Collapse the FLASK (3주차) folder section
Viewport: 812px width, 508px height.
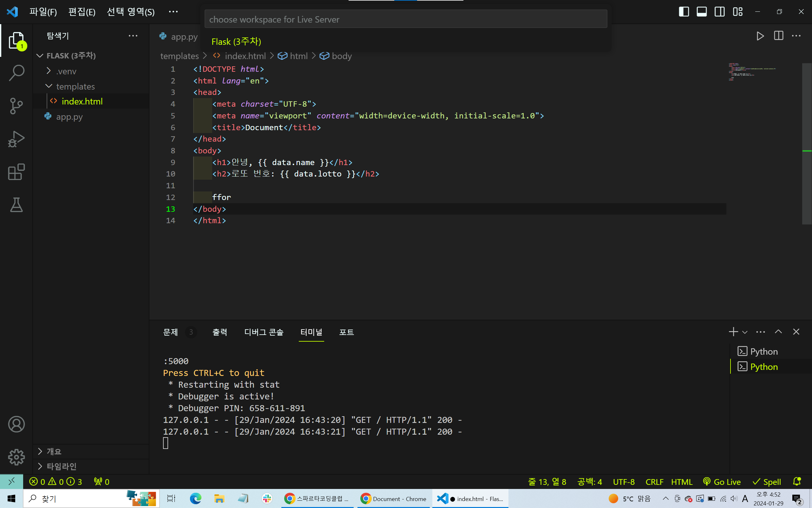(x=91, y=56)
